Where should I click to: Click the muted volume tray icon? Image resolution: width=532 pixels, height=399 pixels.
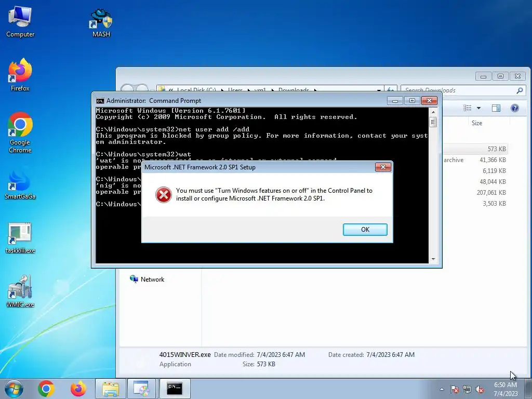(480, 390)
